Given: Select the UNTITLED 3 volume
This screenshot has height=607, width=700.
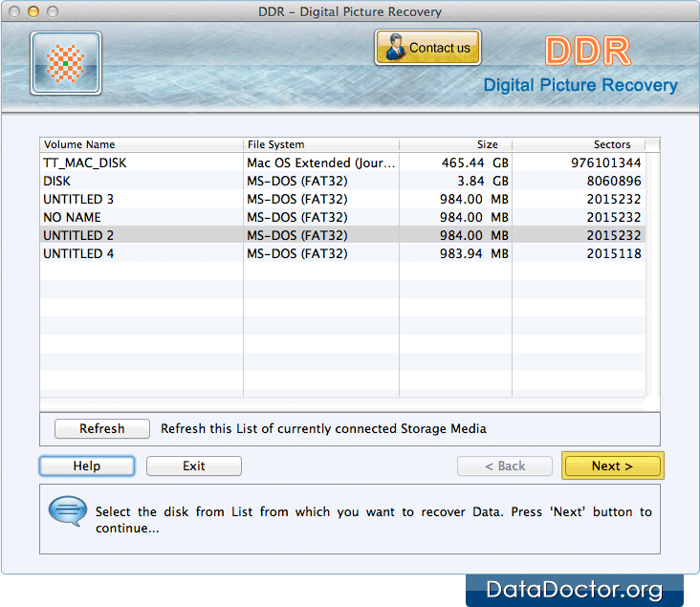Looking at the screenshot, I should tap(342, 199).
